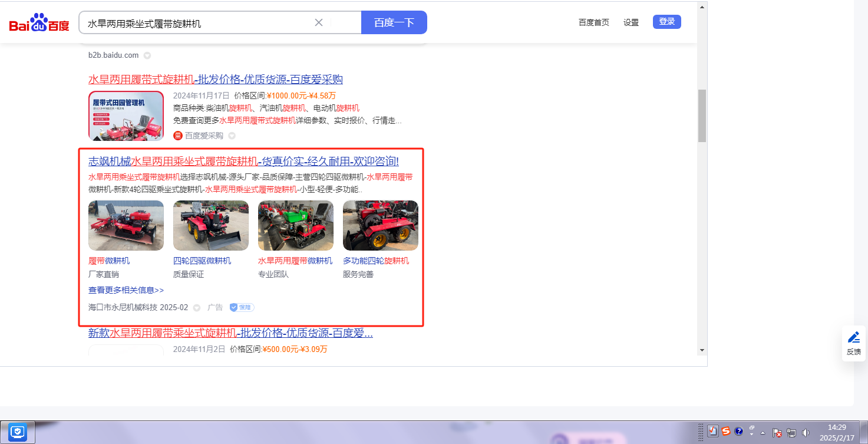Click 百度爱采购 source text under first result

[x=204, y=136]
